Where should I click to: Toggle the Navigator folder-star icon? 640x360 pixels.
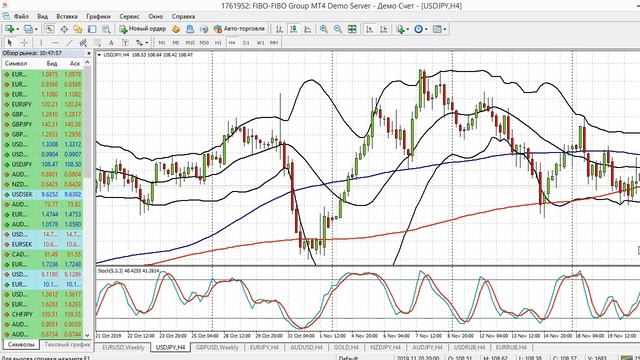(x=78, y=29)
